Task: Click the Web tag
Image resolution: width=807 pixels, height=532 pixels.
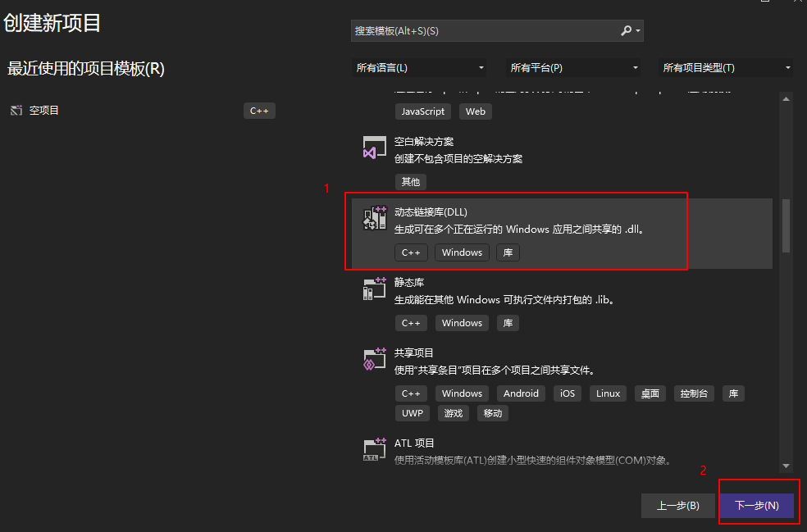Action: (476, 111)
